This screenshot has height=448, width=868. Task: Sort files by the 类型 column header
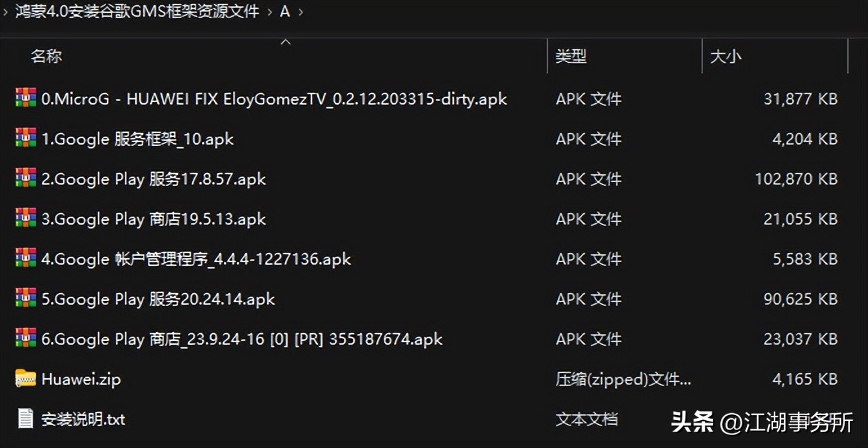pyautogui.click(x=571, y=56)
